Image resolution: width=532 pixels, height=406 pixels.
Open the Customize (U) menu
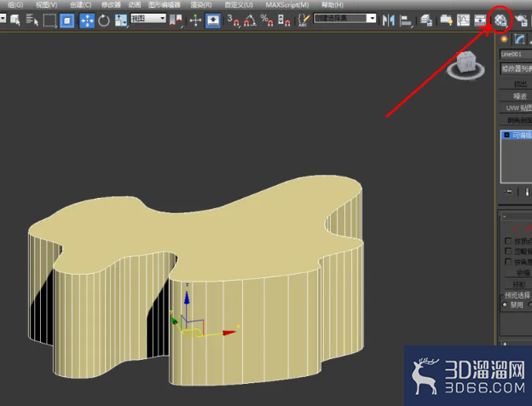(239, 5)
